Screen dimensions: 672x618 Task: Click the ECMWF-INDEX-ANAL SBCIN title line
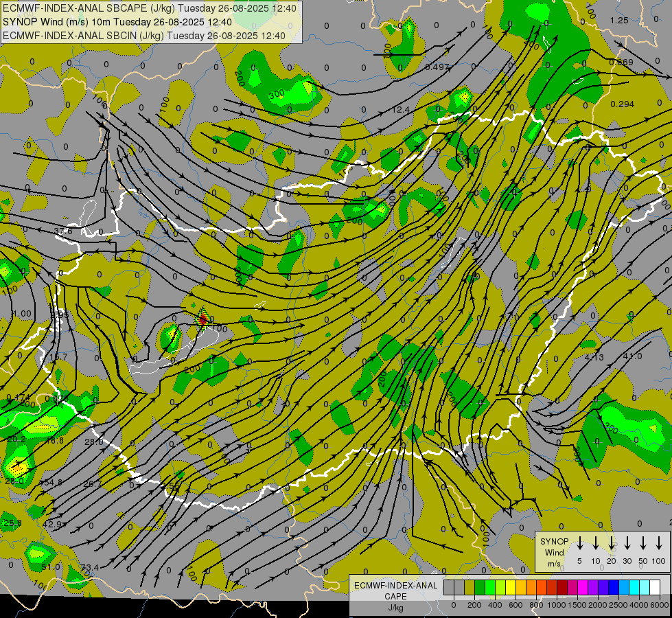click(x=144, y=36)
